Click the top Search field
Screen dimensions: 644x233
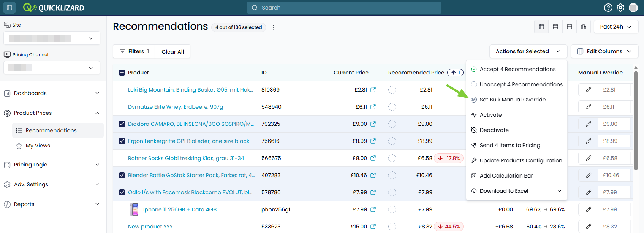click(344, 8)
